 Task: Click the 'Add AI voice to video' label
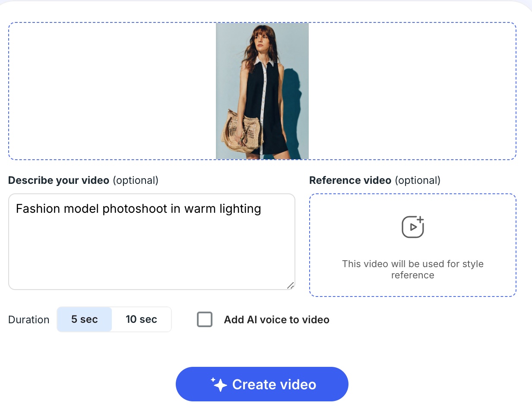click(x=277, y=320)
